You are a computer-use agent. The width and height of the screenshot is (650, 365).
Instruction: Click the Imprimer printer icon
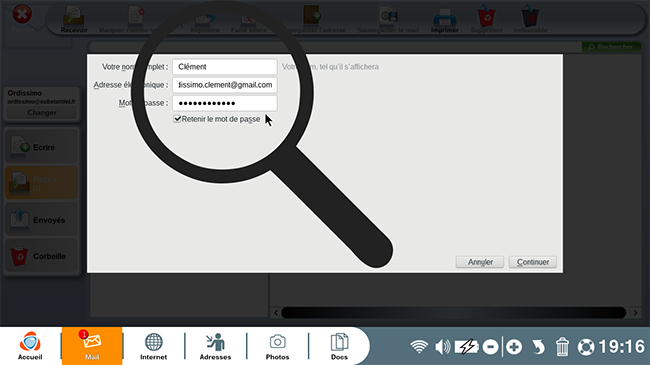[444, 17]
